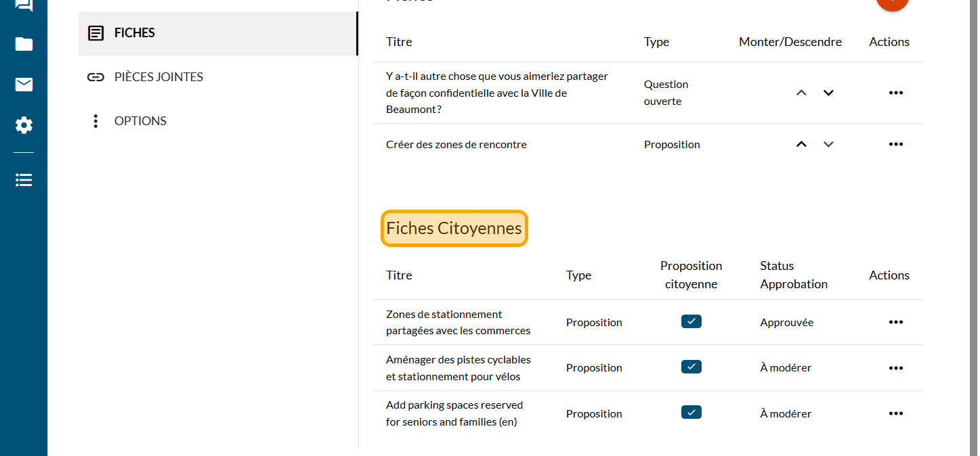
Task: Click the highlighted 'Fiches Citoyennes' heading
Action: (454, 229)
